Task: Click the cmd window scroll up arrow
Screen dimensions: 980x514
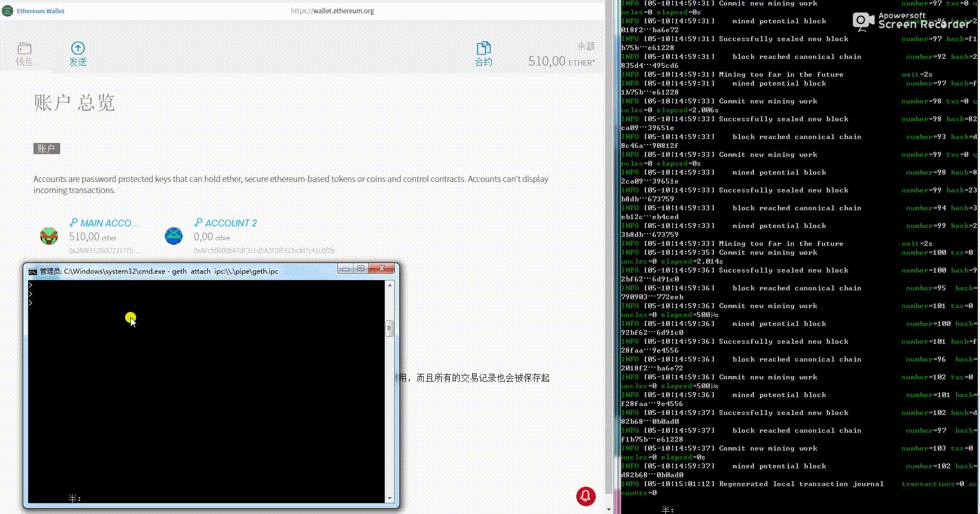Action: click(x=390, y=285)
